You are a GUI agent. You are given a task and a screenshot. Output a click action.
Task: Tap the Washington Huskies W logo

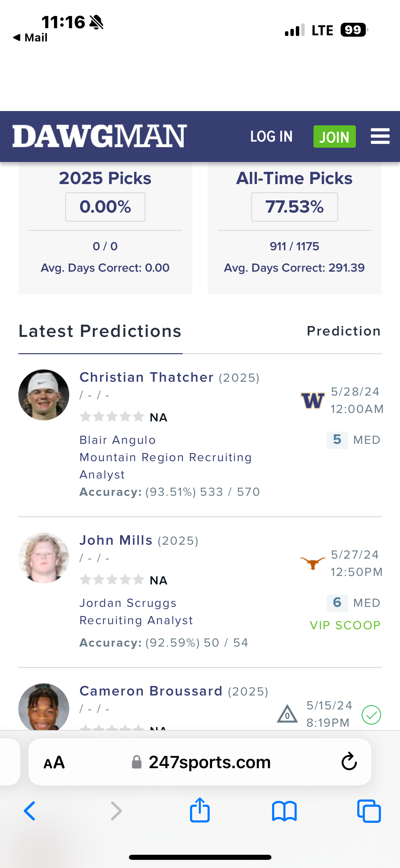point(312,400)
